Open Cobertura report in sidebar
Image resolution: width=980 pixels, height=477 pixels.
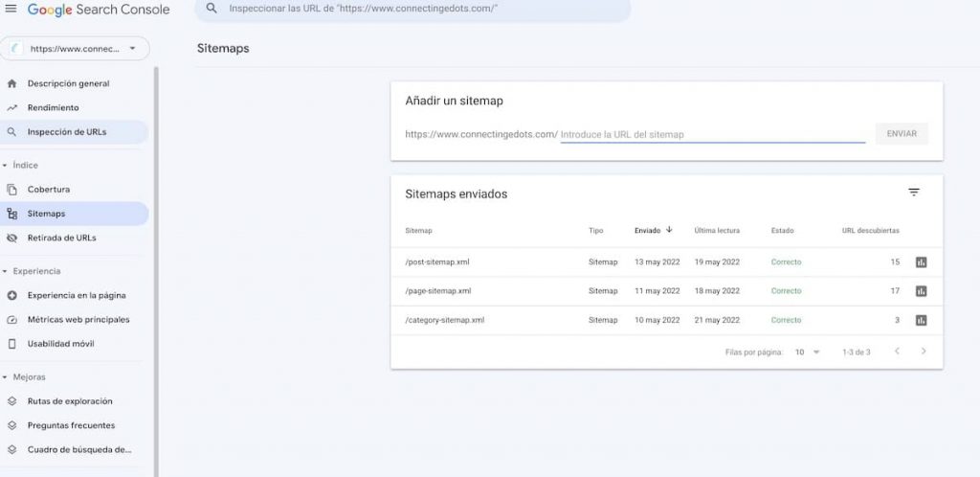[49, 190]
